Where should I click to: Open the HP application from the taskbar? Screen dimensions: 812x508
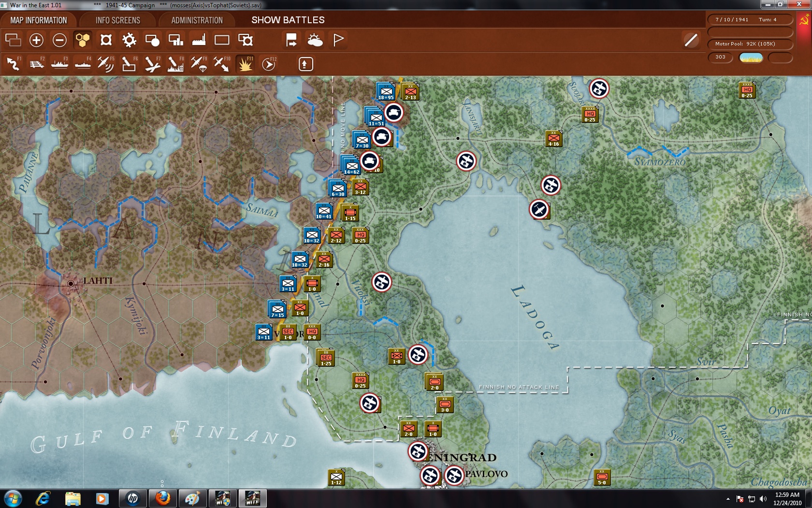[x=133, y=498]
